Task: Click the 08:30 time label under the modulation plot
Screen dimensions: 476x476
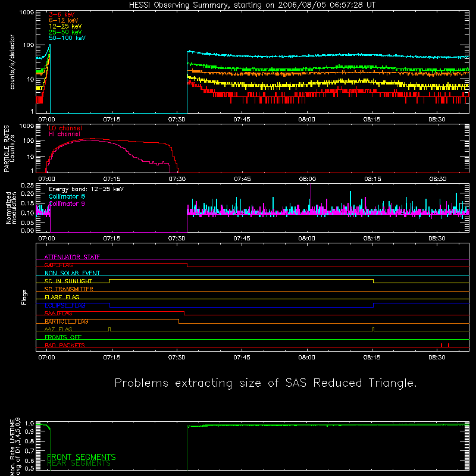Action: pos(437,239)
